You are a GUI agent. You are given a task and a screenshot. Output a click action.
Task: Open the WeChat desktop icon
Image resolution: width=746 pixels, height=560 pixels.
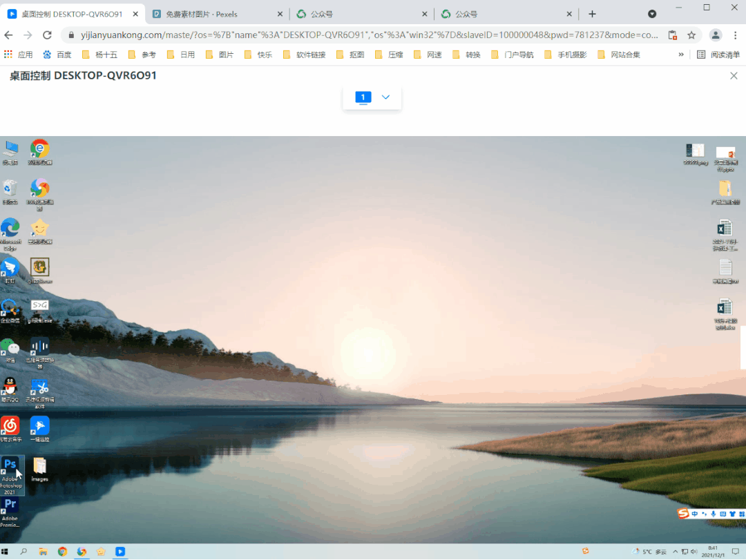10,349
